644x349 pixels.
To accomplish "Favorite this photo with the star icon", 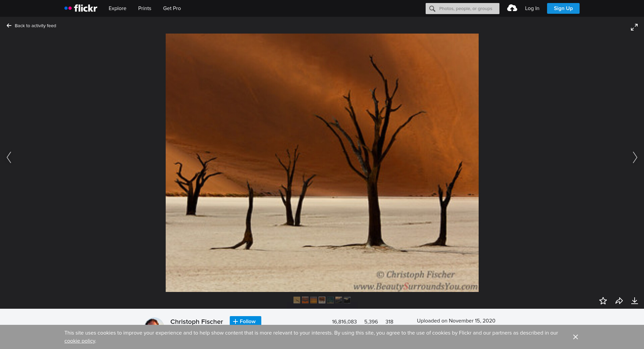I will 603,301.
